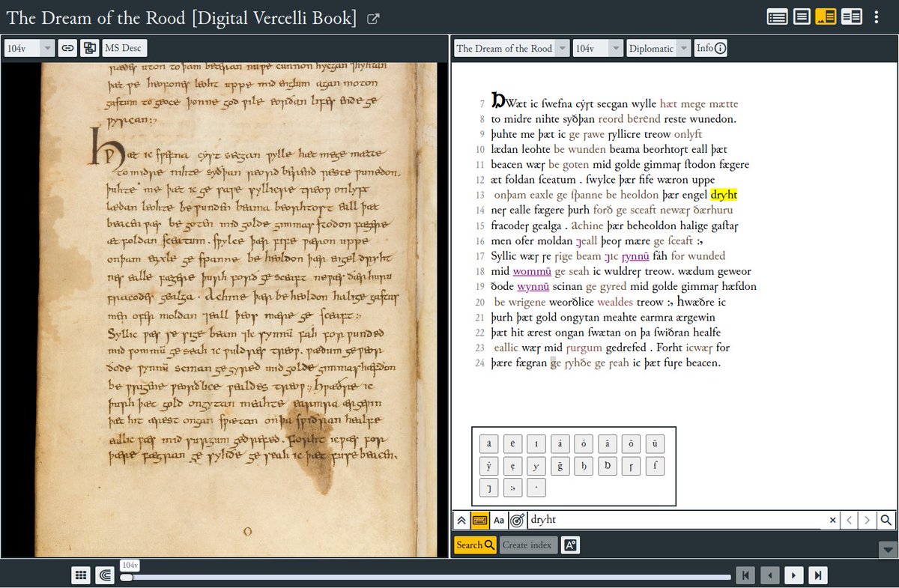Viewport: 899px width, 588px height.
Task: Click highlighted word dryht in line 13
Action: tap(724, 195)
